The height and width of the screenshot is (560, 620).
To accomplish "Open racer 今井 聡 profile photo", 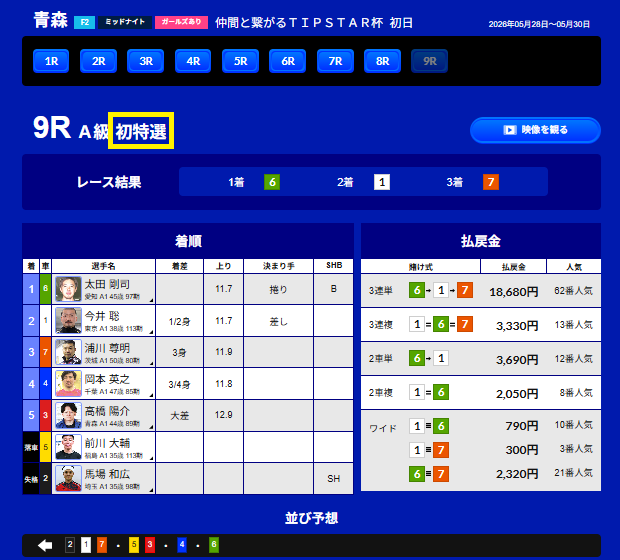I will coord(68,321).
